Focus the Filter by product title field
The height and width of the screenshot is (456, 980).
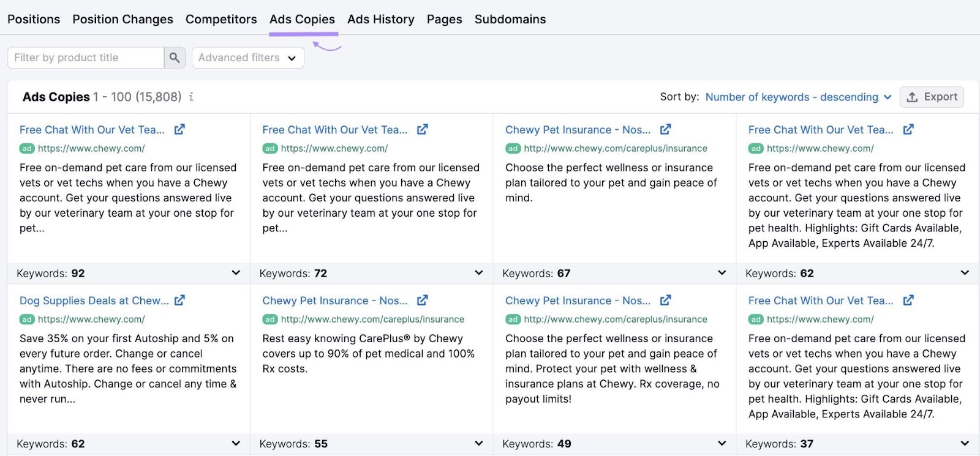point(86,58)
